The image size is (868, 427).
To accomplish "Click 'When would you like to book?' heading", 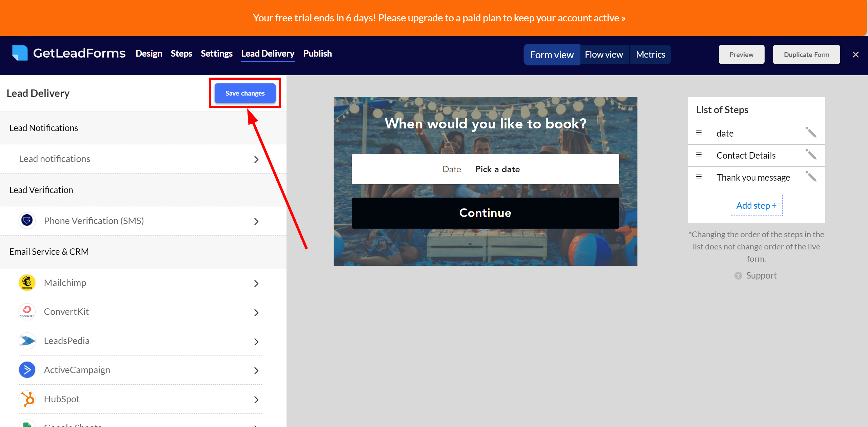I will coord(486,124).
